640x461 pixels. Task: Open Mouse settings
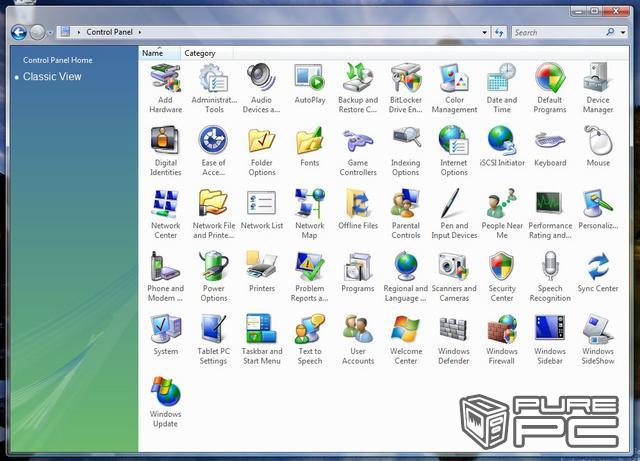[x=598, y=147]
